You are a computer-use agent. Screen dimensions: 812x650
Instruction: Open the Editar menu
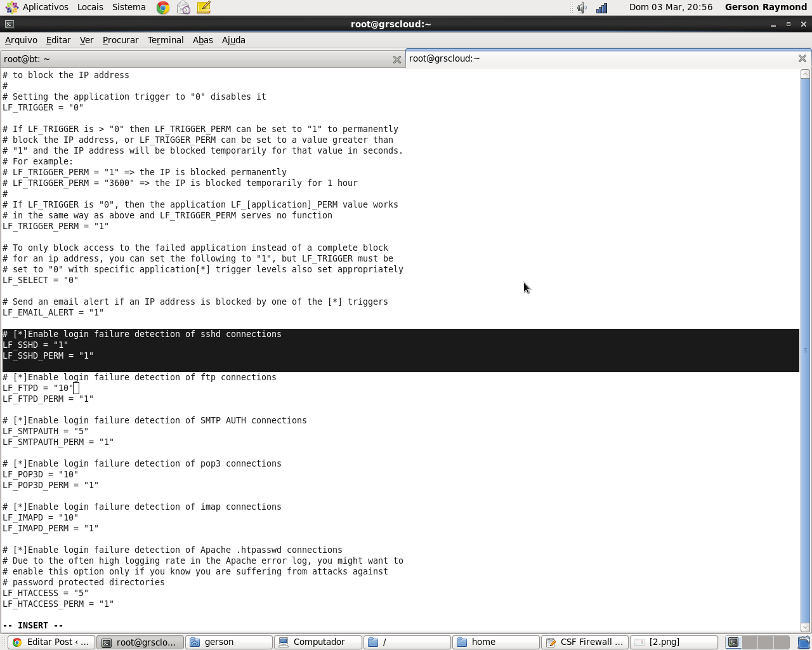(58, 40)
